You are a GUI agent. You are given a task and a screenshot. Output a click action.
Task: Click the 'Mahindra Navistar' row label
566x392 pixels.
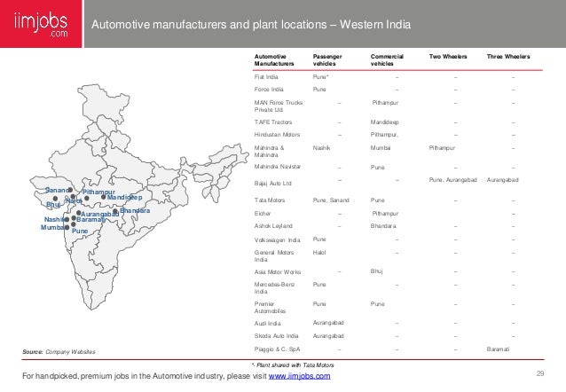277,167
